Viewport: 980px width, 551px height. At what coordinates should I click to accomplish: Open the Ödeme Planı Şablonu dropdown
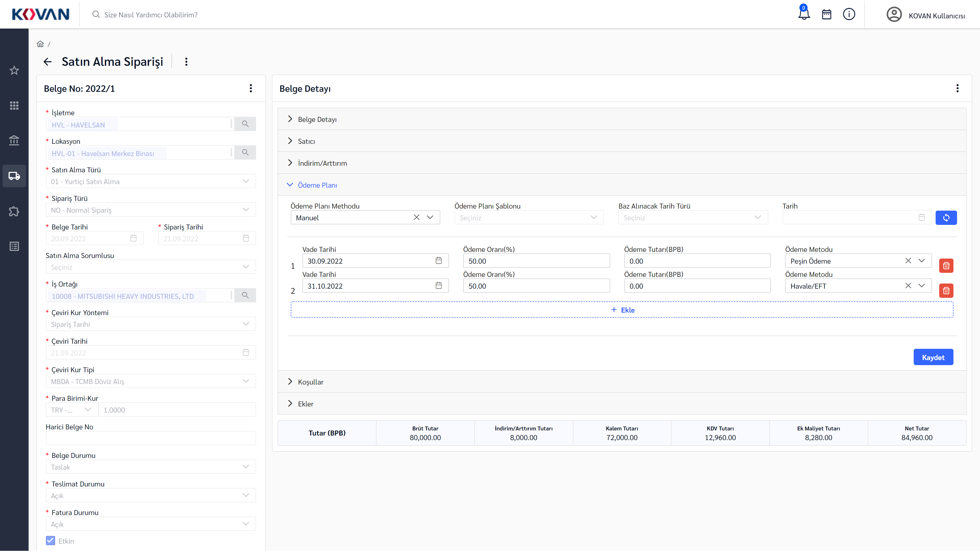[x=529, y=217]
